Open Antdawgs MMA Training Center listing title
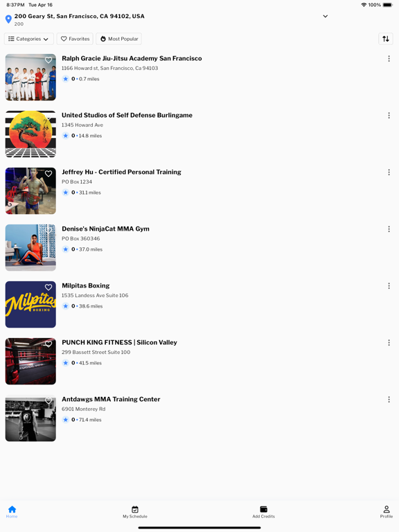Image resolution: width=399 pixels, height=532 pixels. point(111,399)
